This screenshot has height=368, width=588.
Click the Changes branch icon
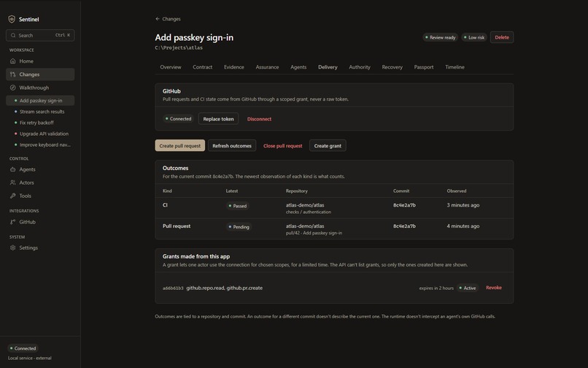12,74
